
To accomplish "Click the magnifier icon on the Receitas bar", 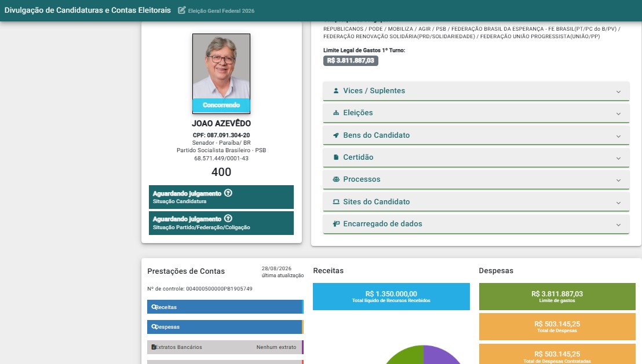I will pyautogui.click(x=154, y=307).
